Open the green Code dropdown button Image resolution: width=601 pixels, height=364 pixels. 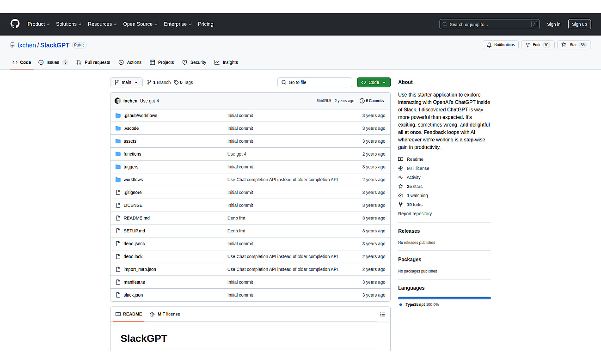pos(374,82)
